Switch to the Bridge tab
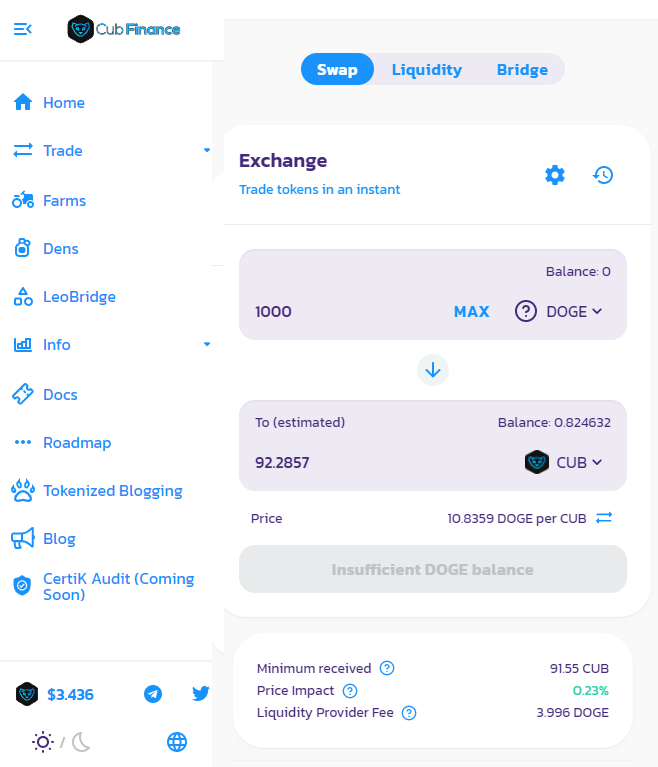The width and height of the screenshot is (658, 767). [522, 69]
